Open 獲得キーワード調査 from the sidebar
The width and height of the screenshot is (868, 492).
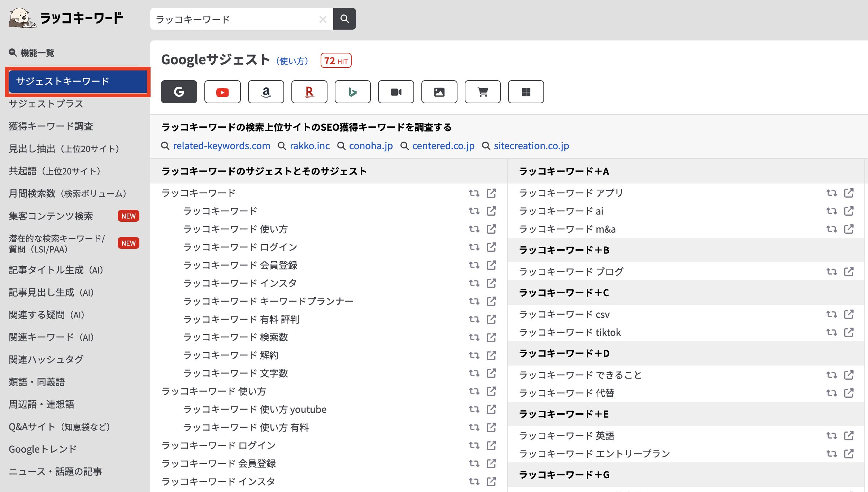[x=51, y=126]
